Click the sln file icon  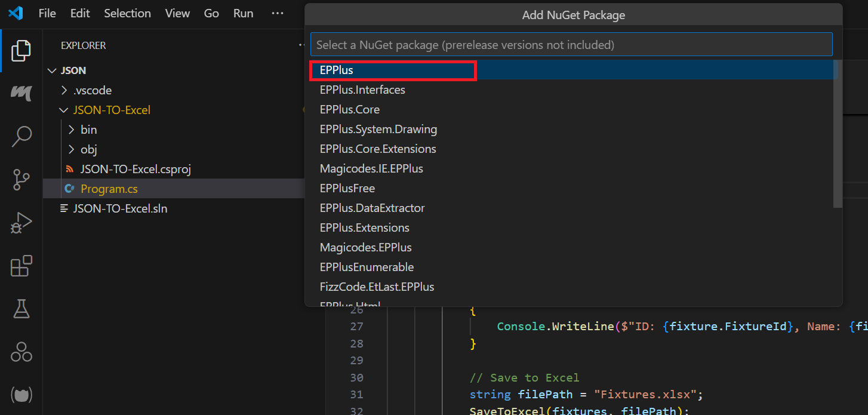(x=64, y=208)
